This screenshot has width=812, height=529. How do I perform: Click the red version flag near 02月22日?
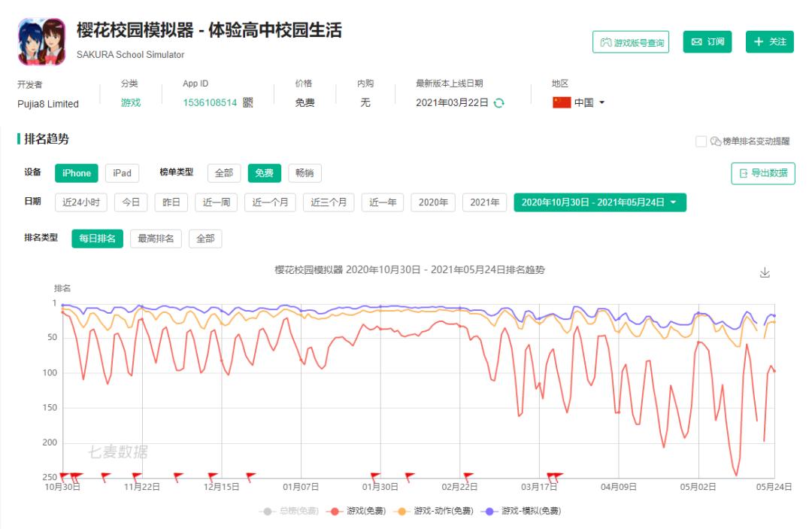pos(468,476)
